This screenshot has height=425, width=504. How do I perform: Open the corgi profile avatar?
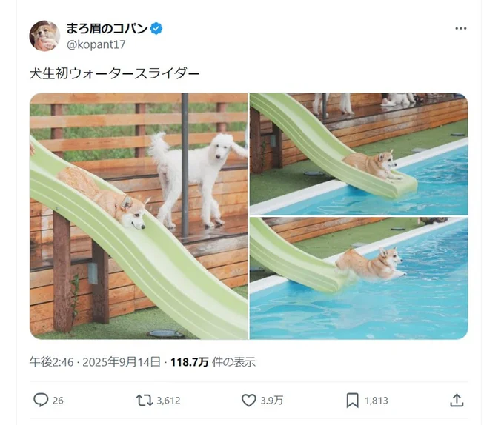[x=44, y=36]
